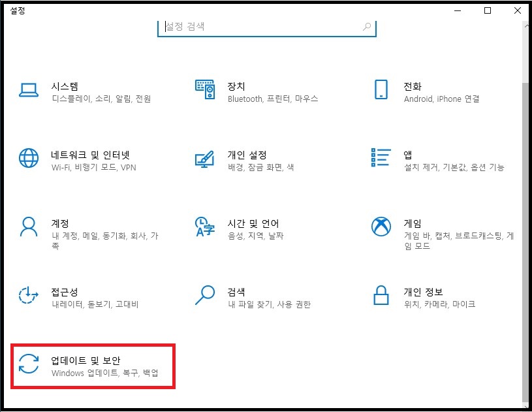Click the text Bluetooth, 프린터, 마우스
This screenshot has width=532, height=412.
click(273, 99)
